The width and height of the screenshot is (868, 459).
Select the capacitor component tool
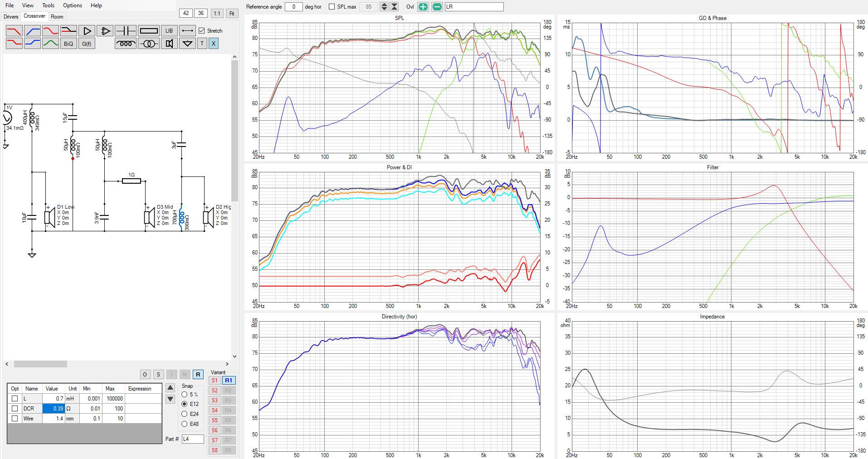coord(126,31)
